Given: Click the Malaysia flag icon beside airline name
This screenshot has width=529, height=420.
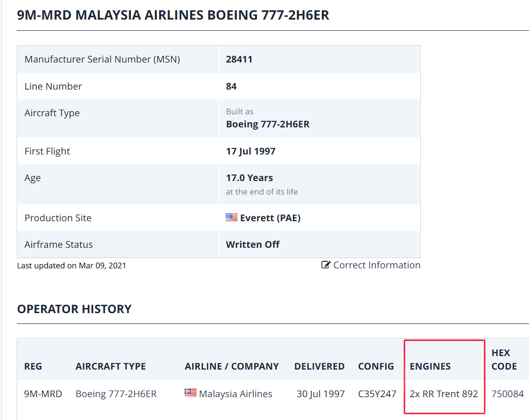Looking at the screenshot, I should click(190, 393).
